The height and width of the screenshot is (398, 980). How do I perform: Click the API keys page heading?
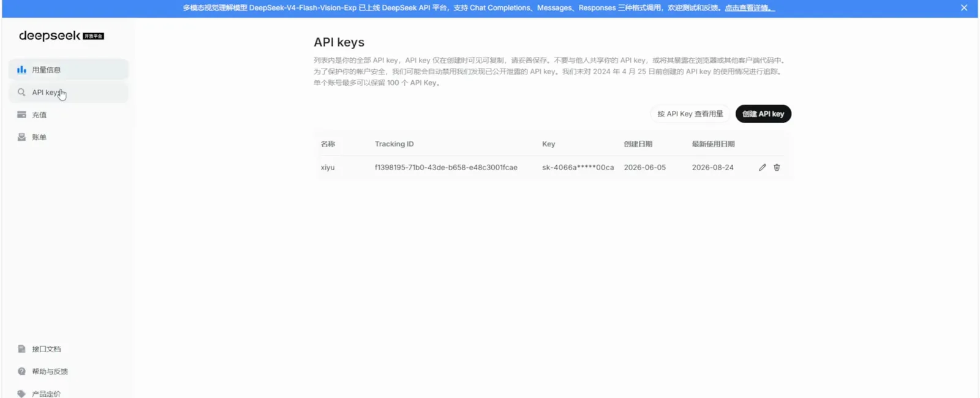coord(339,42)
